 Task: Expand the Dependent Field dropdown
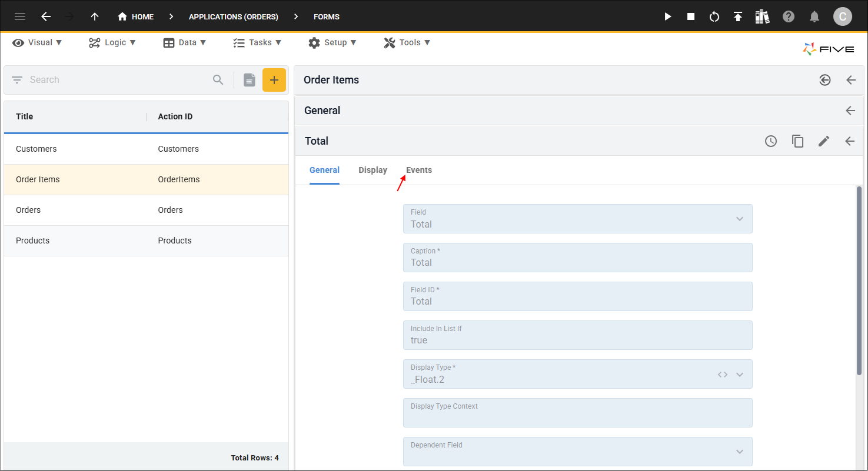pyautogui.click(x=739, y=452)
